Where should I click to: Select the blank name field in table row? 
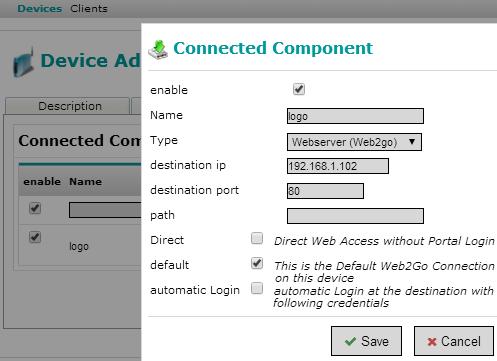coord(105,210)
